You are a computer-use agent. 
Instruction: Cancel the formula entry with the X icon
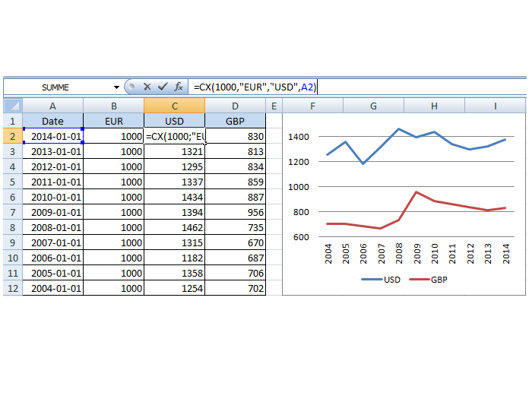147,87
